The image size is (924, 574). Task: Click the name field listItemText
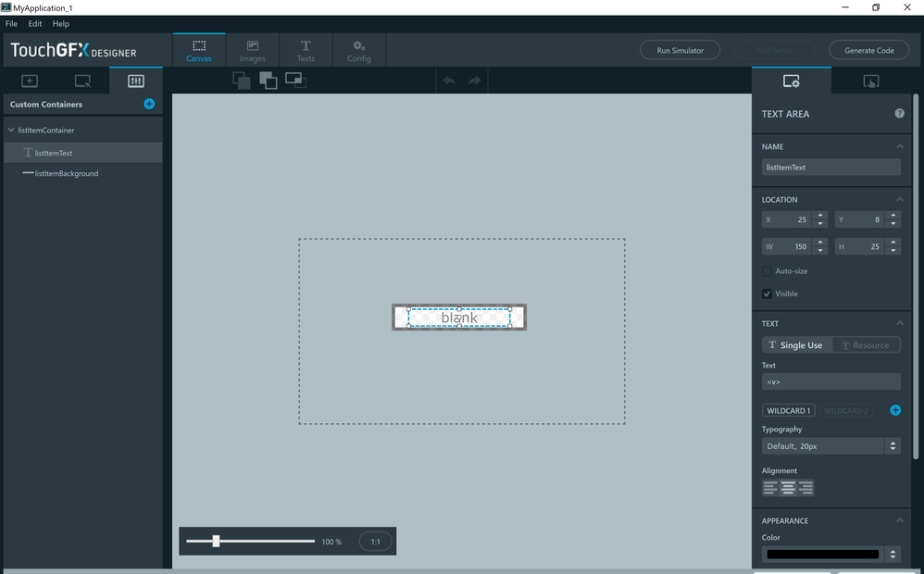click(830, 168)
